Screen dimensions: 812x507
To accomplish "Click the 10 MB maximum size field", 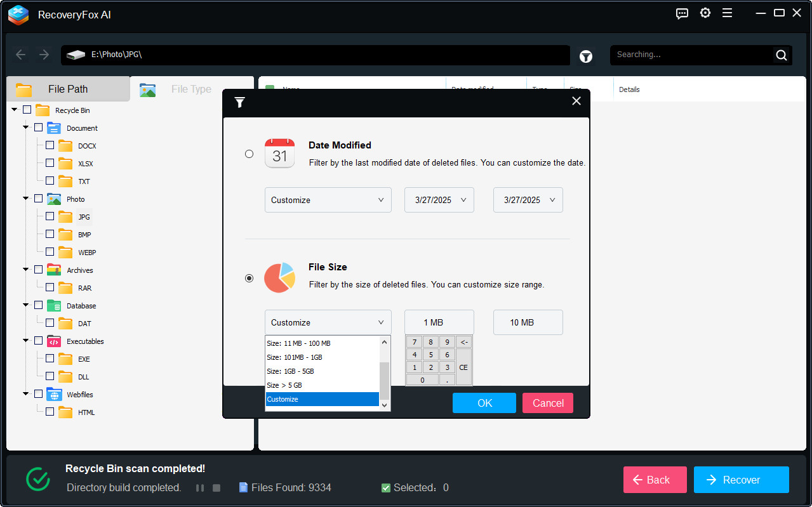I will 528,322.
